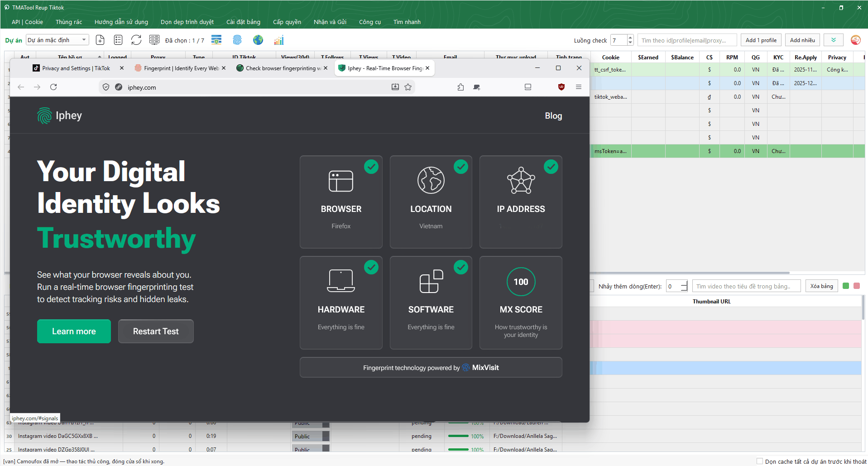Click the iphey.com address bar URL

click(142, 87)
